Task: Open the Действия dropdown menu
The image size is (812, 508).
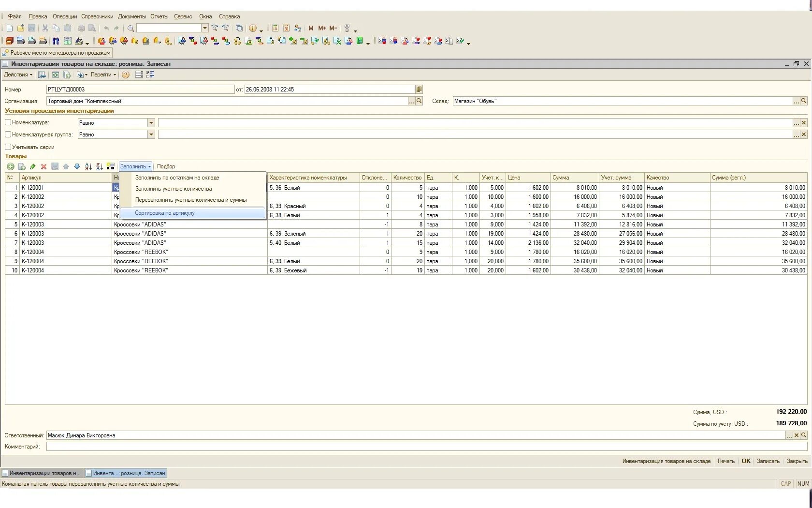Action: point(18,75)
